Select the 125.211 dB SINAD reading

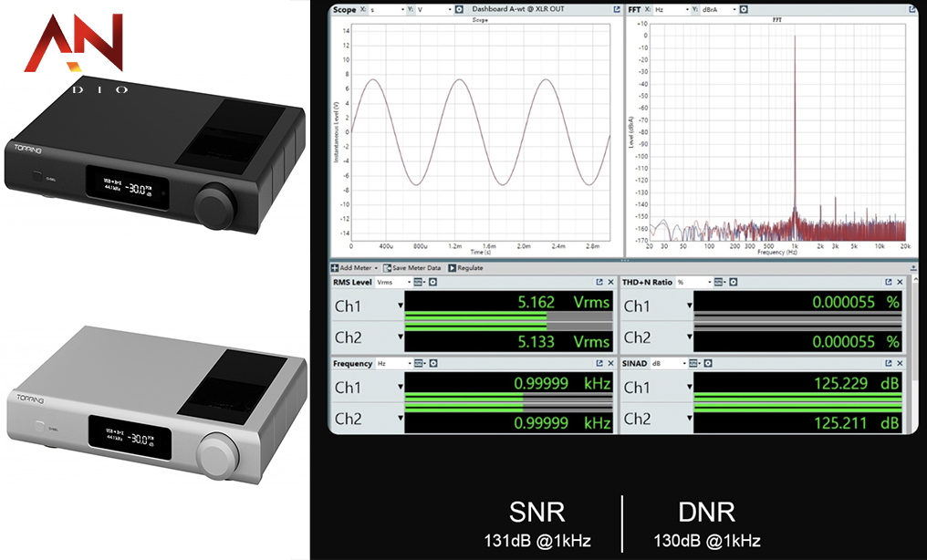[857, 423]
